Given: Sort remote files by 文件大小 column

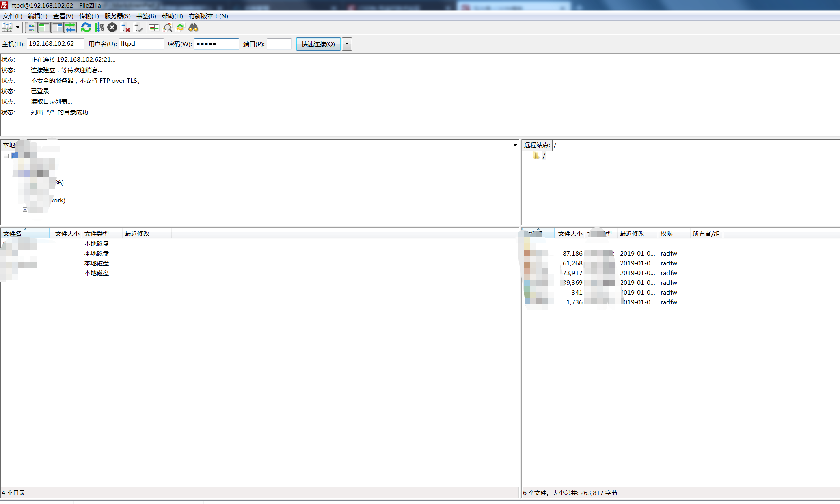Looking at the screenshot, I should [570, 233].
